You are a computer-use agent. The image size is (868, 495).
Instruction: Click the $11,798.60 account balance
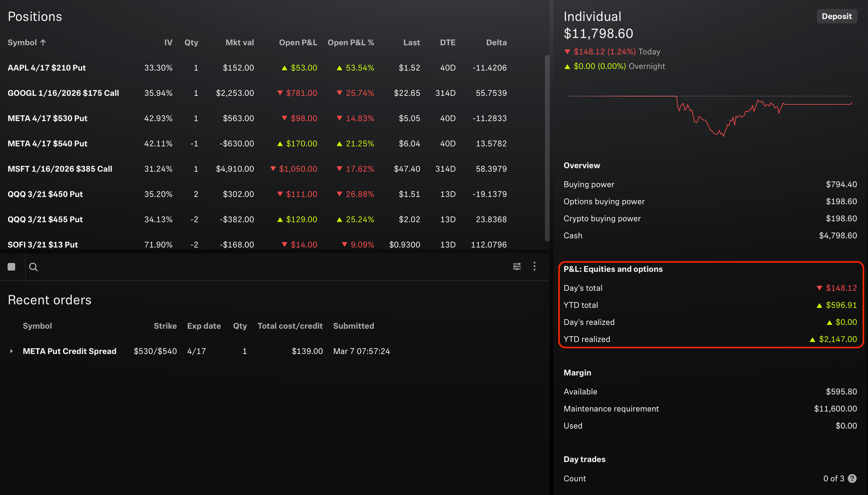click(x=598, y=33)
